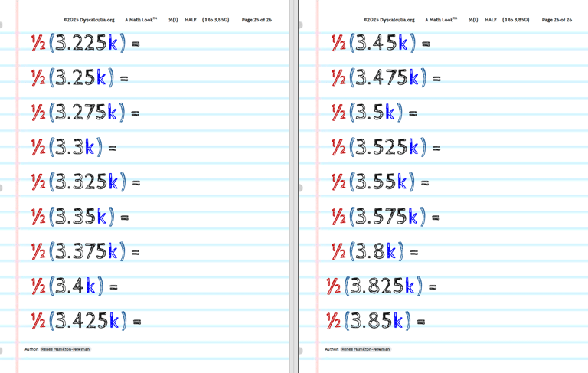The width and height of the screenshot is (588, 373).
Task: Click 'A Math Look' on page 26 header
Action: tap(441, 20)
